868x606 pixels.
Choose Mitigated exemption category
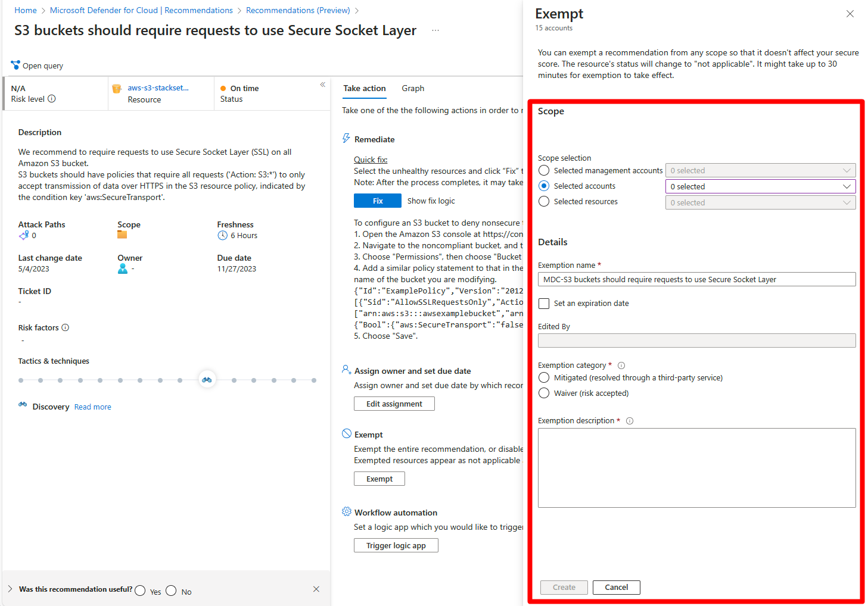pos(544,378)
